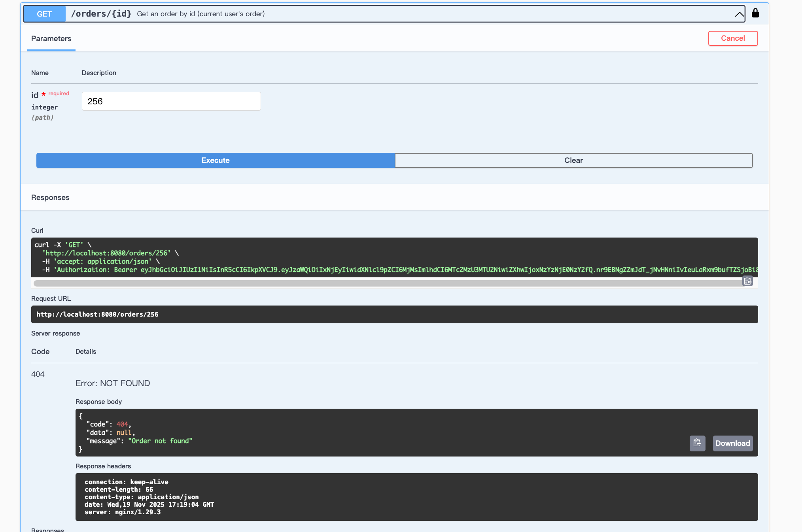Copy the response body to clipboard
The height and width of the screenshot is (532, 802).
pyautogui.click(x=697, y=443)
